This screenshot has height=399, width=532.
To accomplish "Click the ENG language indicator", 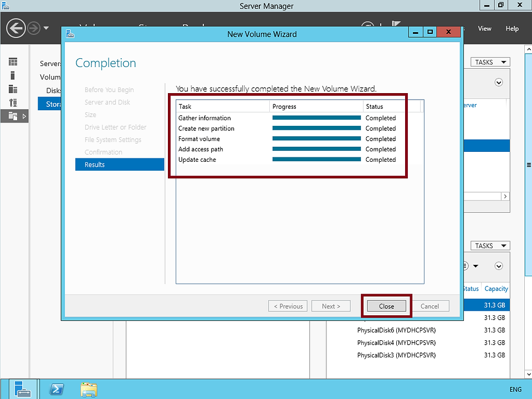I will tap(515, 390).
